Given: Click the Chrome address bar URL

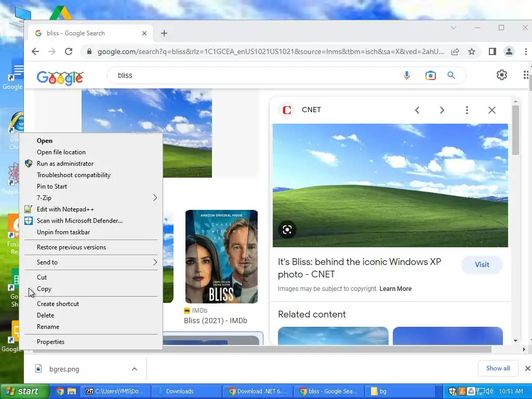Looking at the screenshot, I should click(x=270, y=51).
